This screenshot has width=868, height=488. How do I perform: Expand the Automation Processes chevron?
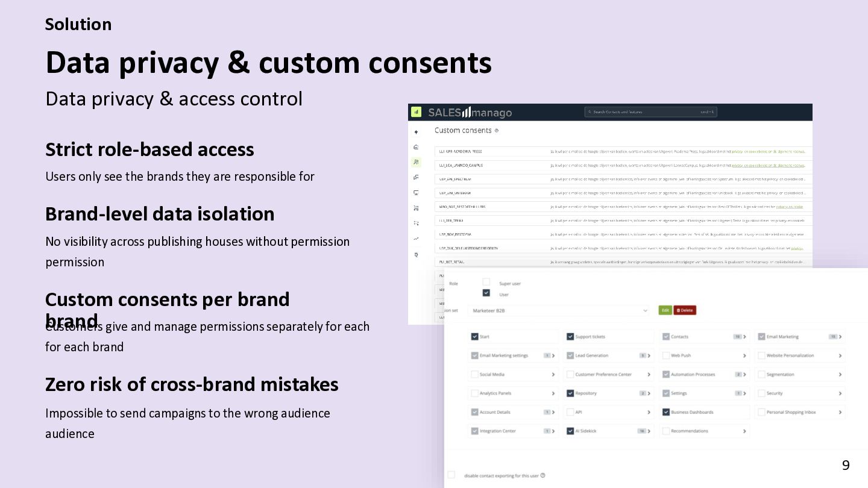745,374
